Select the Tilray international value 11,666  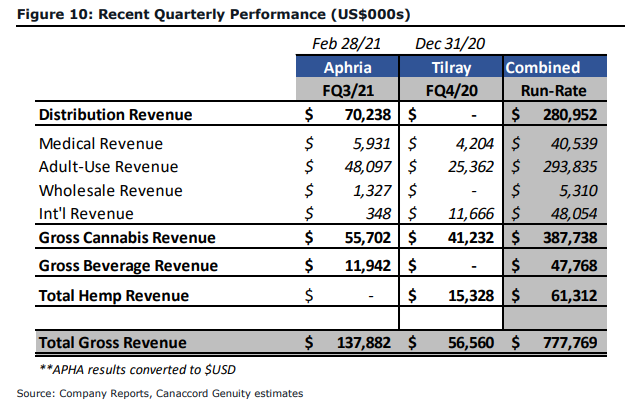(x=471, y=214)
